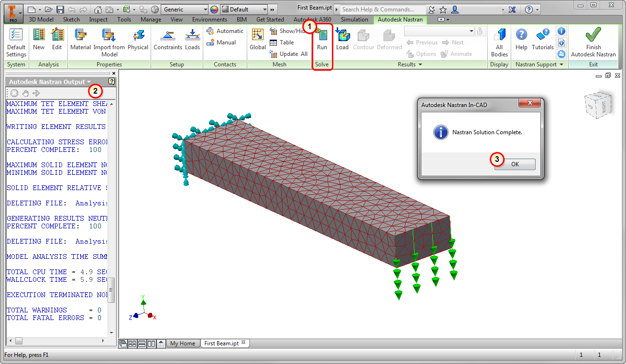The image size is (626, 364).
Task: Arrange windows horizontally
Action: (142, 343)
